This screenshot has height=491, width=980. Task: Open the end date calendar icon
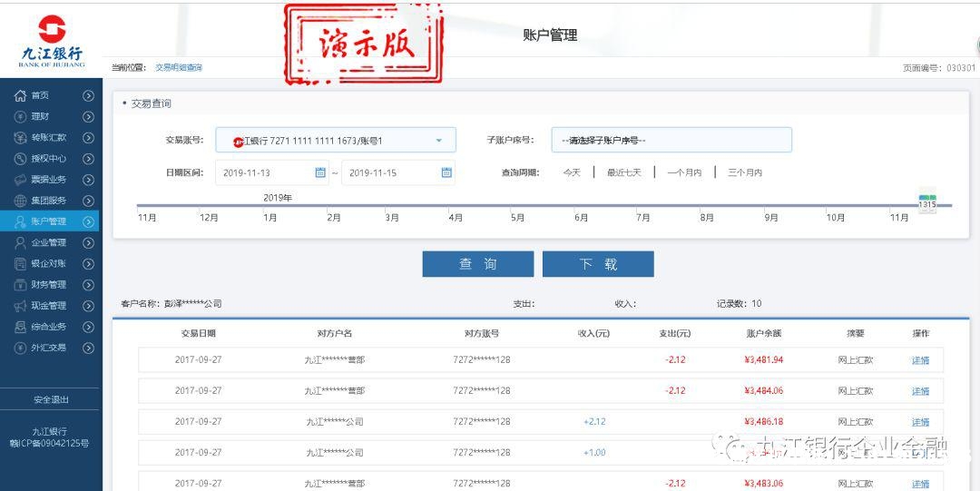446,172
